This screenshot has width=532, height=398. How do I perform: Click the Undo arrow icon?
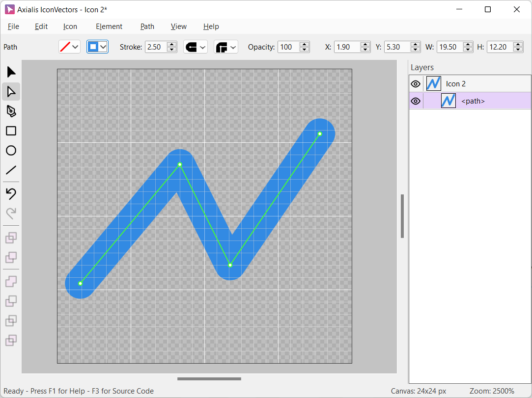click(11, 194)
